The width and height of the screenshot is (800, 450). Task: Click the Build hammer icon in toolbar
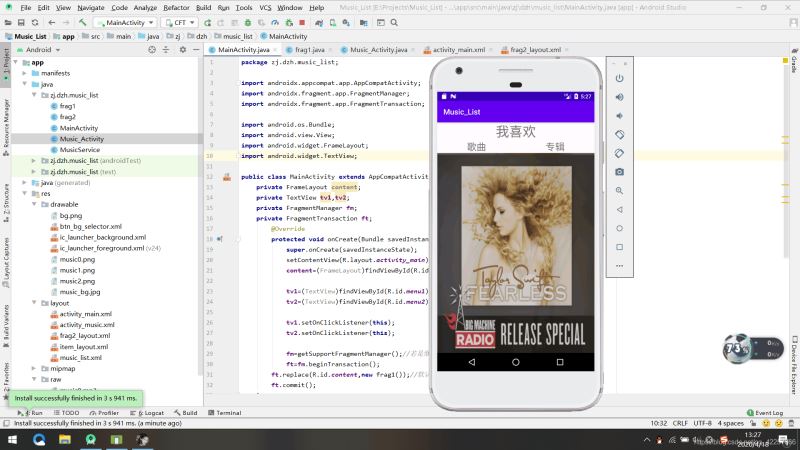click(x=82, y=21)
